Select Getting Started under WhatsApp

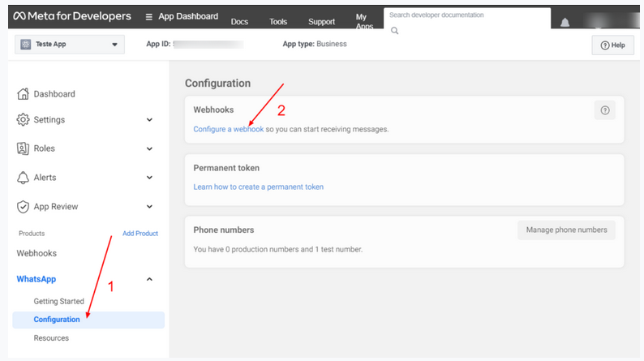58,301
